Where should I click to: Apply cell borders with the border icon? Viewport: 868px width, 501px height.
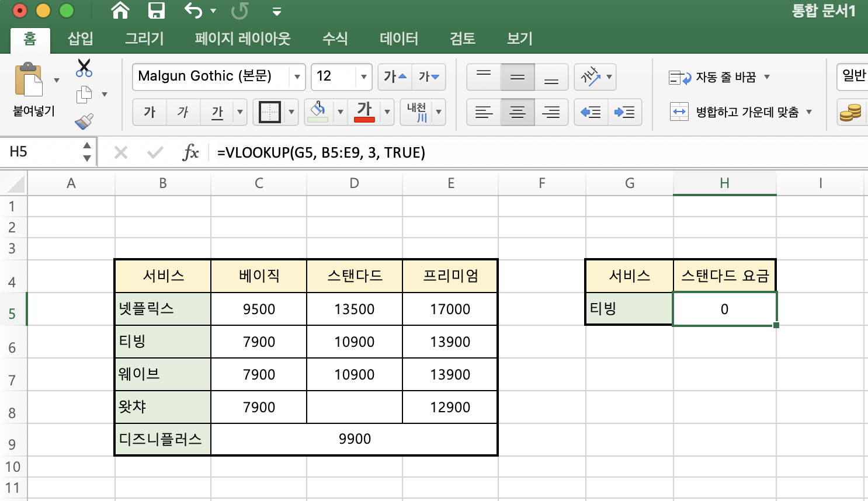coord(270,112)
